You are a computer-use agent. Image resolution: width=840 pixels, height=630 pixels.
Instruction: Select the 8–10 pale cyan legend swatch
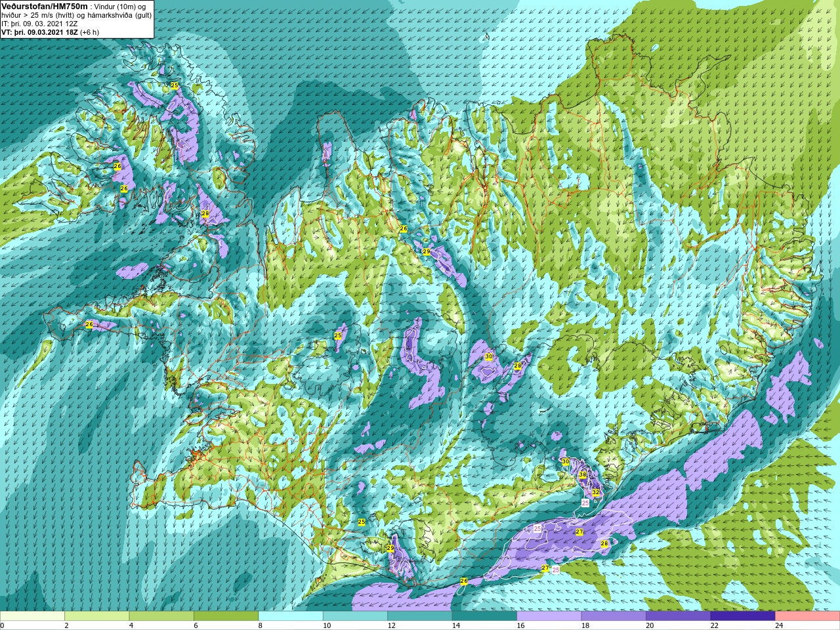(291, 616)
